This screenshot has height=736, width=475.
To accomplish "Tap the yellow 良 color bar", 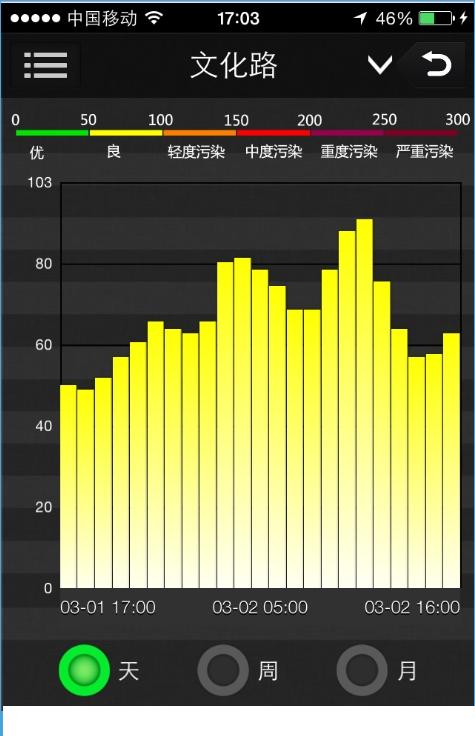I will point(126,133).
